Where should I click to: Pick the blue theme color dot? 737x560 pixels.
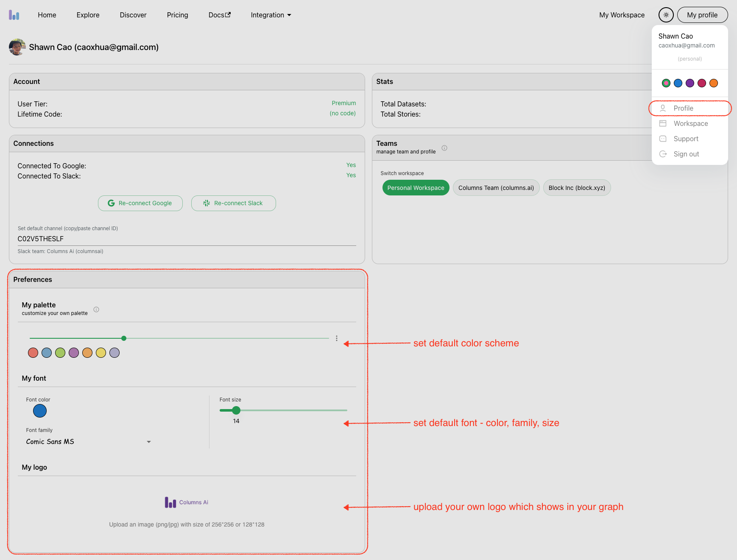pos(678,83)
